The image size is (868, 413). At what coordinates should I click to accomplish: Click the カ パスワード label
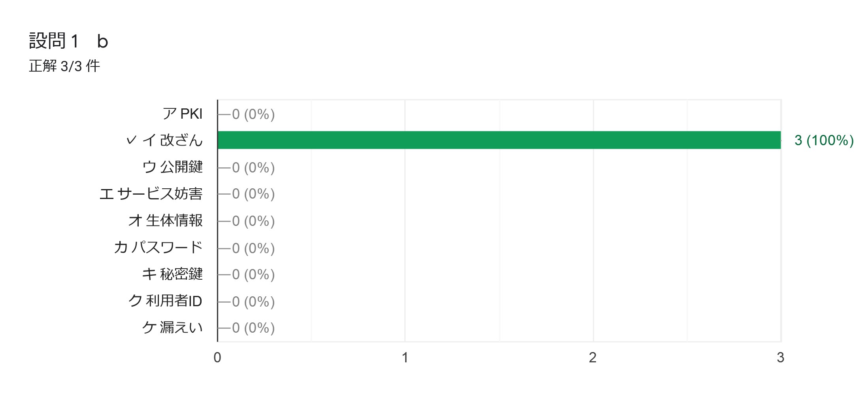pyautogui.click(x=158, y=247)
